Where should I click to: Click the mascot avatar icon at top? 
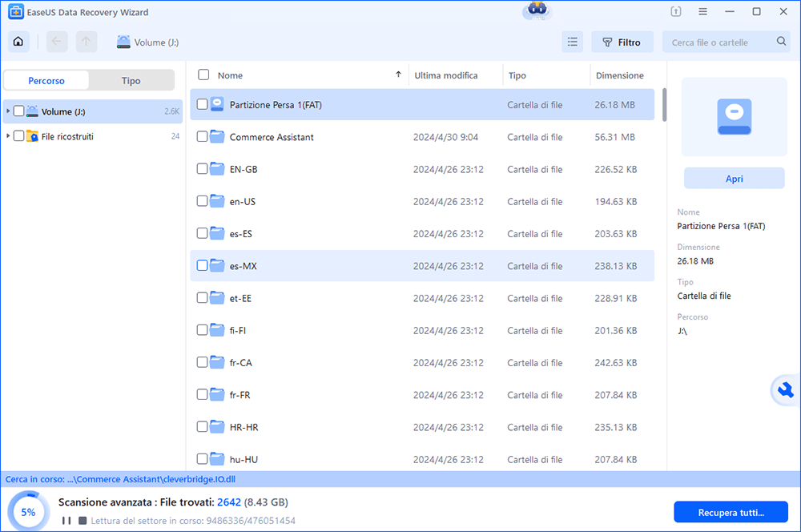[x=537, y=10]
